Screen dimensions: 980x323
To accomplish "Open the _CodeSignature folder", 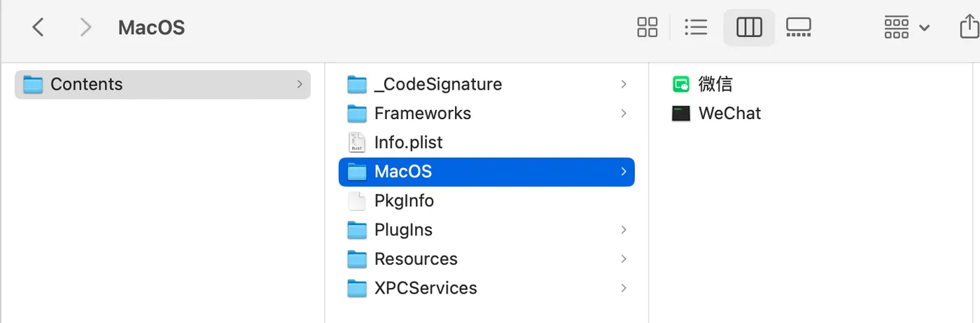I will pyautogui.click(x=437, y=84).
